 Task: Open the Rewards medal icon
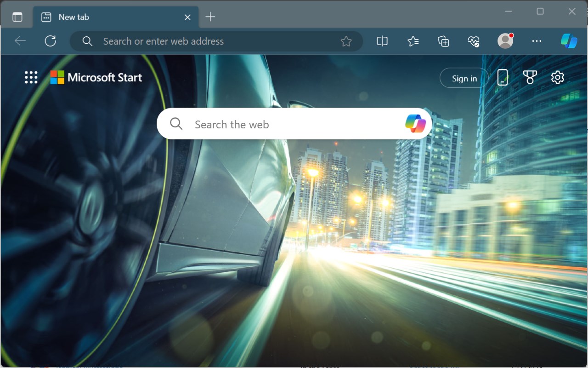coord(530,77)
